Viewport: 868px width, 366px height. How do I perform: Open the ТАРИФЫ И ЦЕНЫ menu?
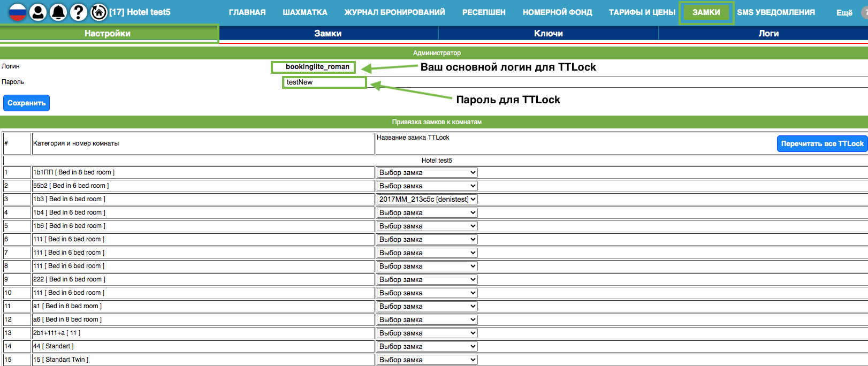point(642,12)
